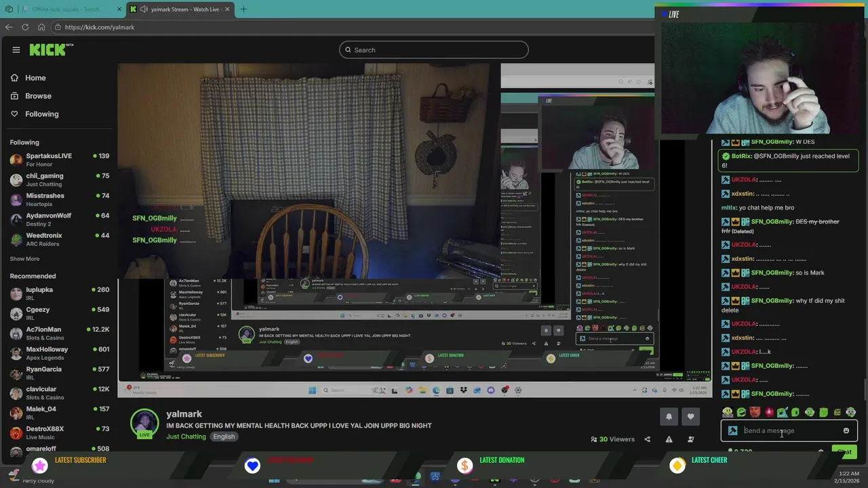Insert the laughing green emote
Viewport: 868px width, 488px height.
[741, 412]
